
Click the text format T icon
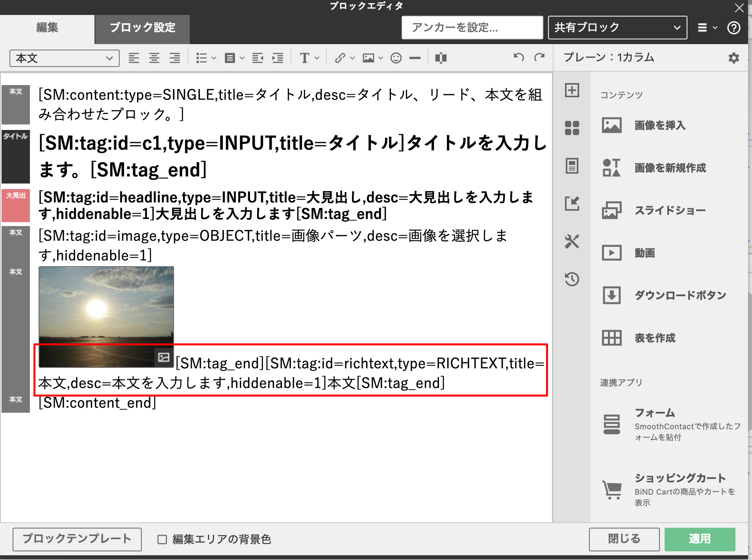click(x=304, y=58)
